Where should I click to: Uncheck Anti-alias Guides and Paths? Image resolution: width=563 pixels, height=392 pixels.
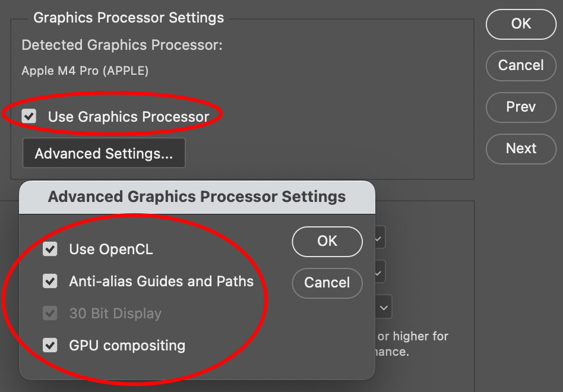tap(50, 281)
